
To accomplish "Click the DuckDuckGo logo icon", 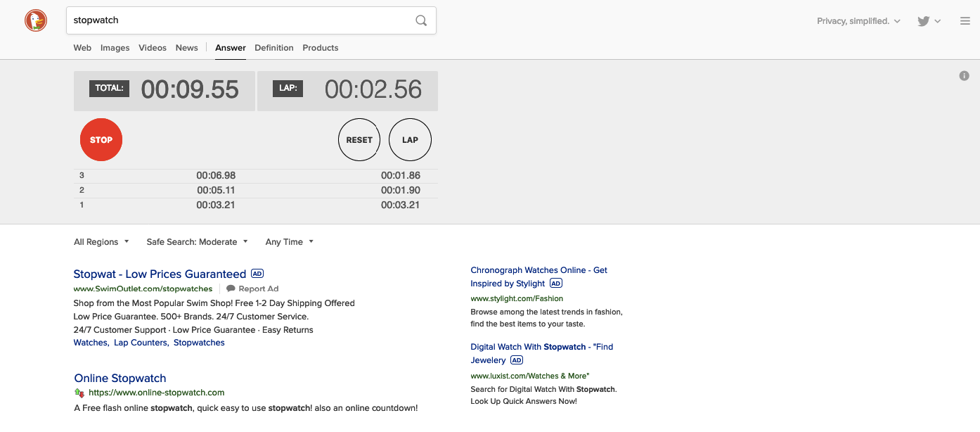I will 35,20.
